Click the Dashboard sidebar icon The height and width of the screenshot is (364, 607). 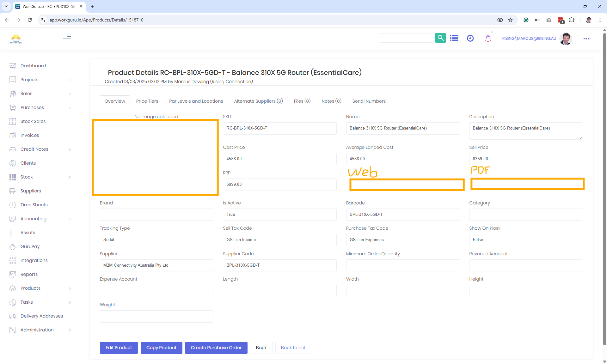pyautogui.click(x=13, y=66)
